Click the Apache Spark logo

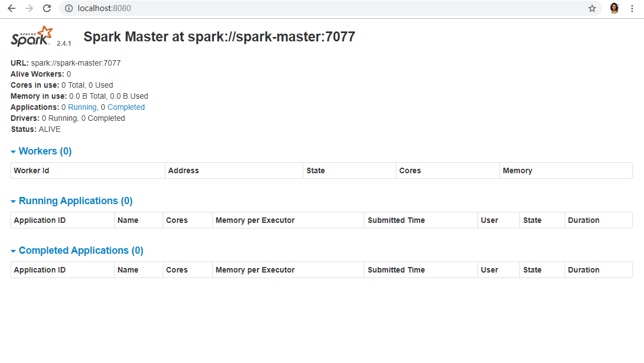[32, 36]
